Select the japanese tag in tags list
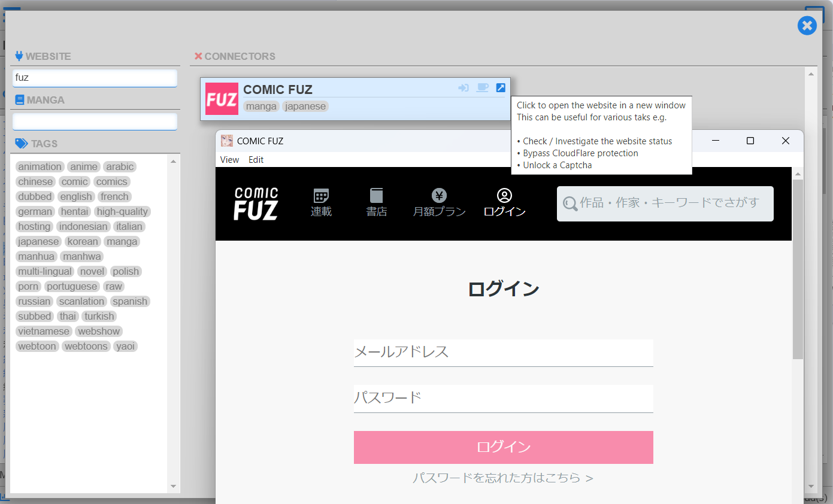 [x=39, y=241]
